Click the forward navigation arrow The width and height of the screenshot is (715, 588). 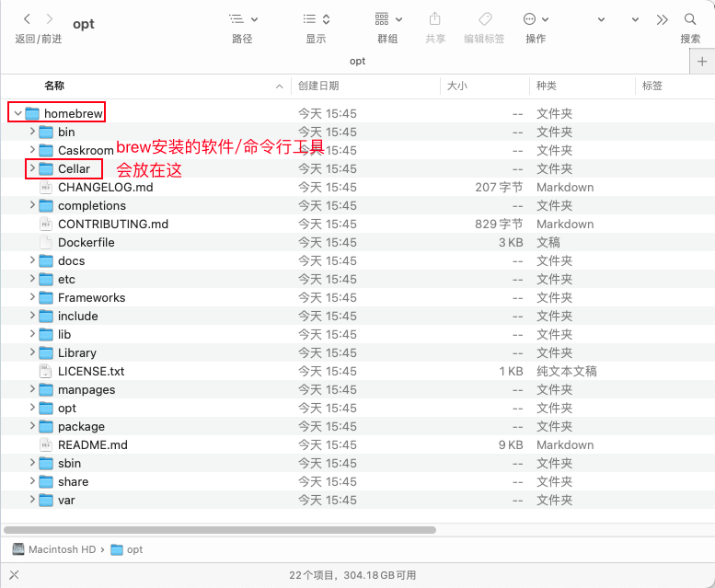[51, 19]
